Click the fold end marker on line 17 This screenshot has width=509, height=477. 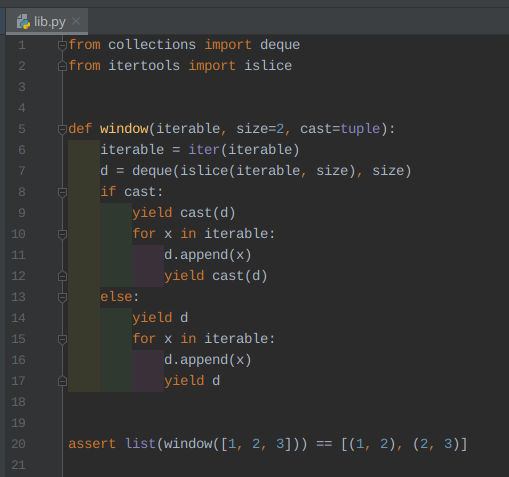click(62, 381)
